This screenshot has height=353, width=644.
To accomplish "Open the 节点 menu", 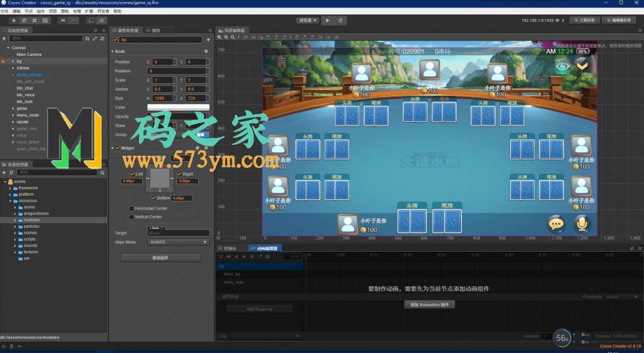I will [x=28, y=11].
